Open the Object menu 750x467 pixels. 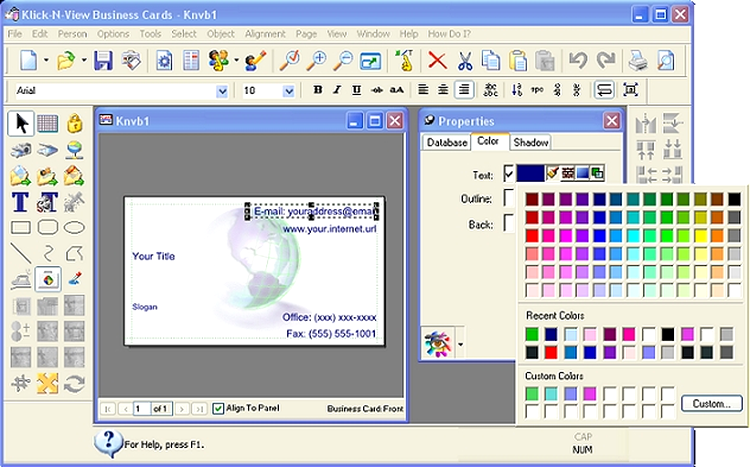[x=221, y=34]
